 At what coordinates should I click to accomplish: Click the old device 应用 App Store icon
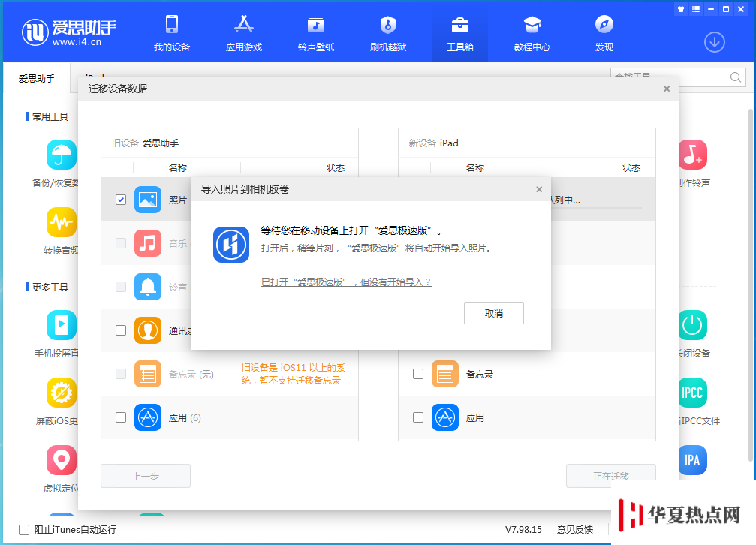click(148, 417)
